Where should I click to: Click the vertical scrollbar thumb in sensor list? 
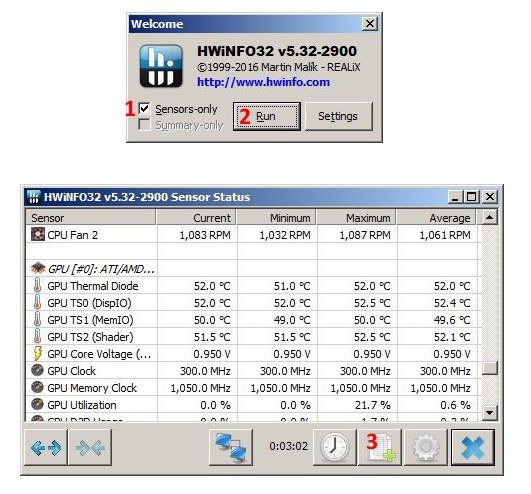(x=489, y=368)
